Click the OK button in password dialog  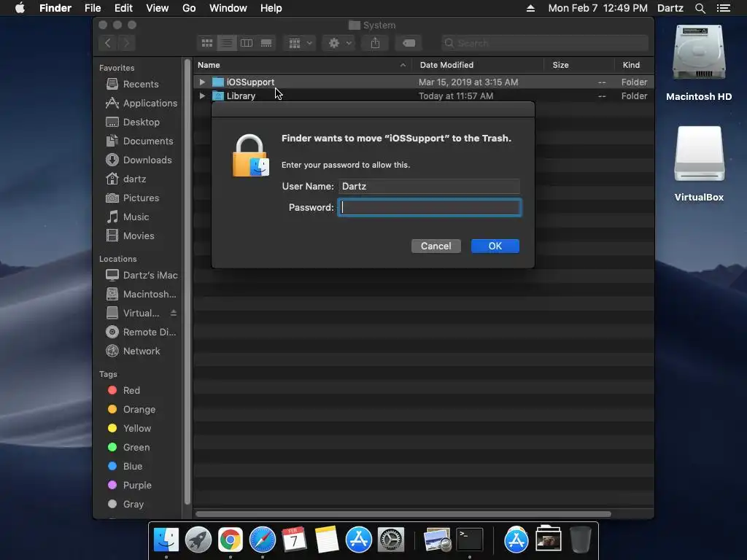495,246
